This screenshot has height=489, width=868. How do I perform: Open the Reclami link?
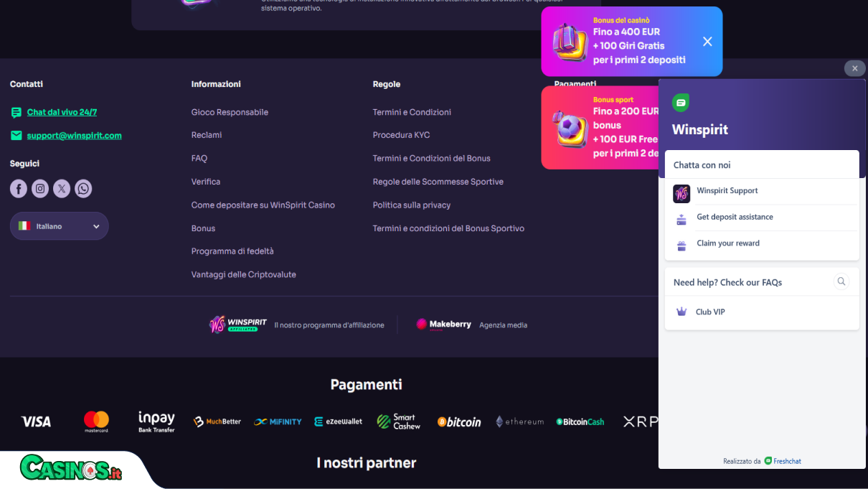tap(207, 135)
